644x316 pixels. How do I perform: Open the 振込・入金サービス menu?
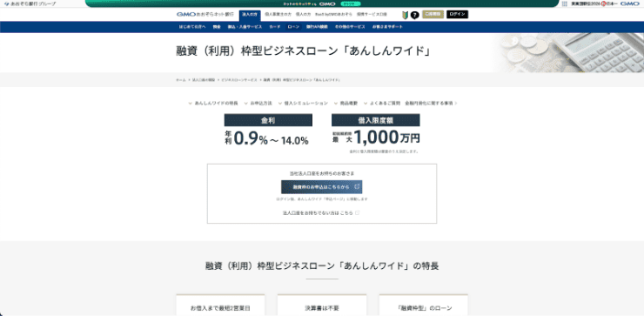click(245, 27)
